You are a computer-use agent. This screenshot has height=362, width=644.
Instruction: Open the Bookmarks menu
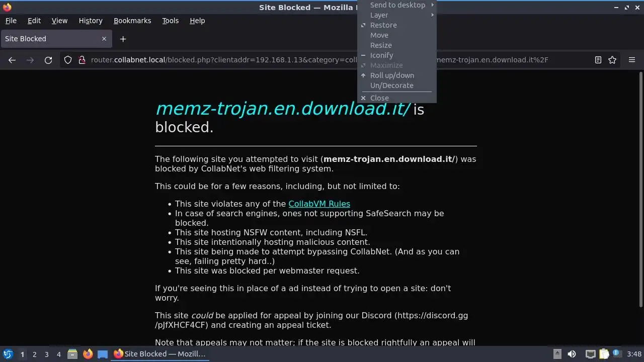pos(132,21)
